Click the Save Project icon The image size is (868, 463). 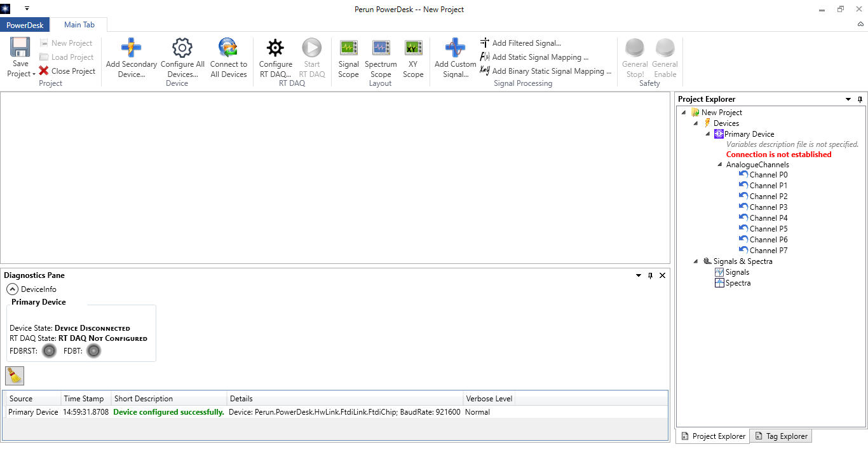[20, 48]
